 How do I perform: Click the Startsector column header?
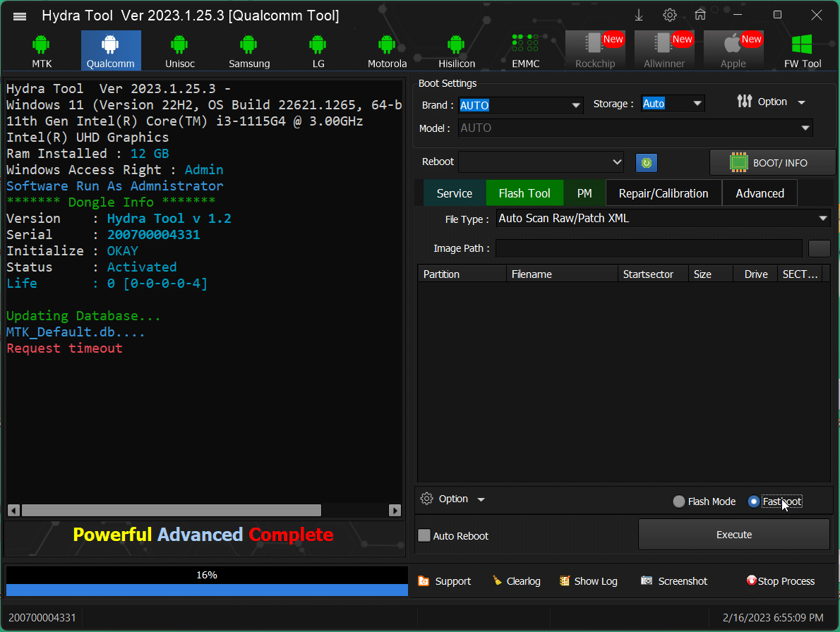(x=653, y=274)
